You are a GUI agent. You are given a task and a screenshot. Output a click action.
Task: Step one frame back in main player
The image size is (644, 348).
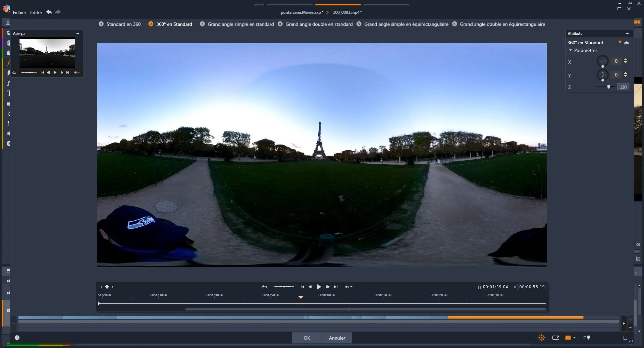310,287
